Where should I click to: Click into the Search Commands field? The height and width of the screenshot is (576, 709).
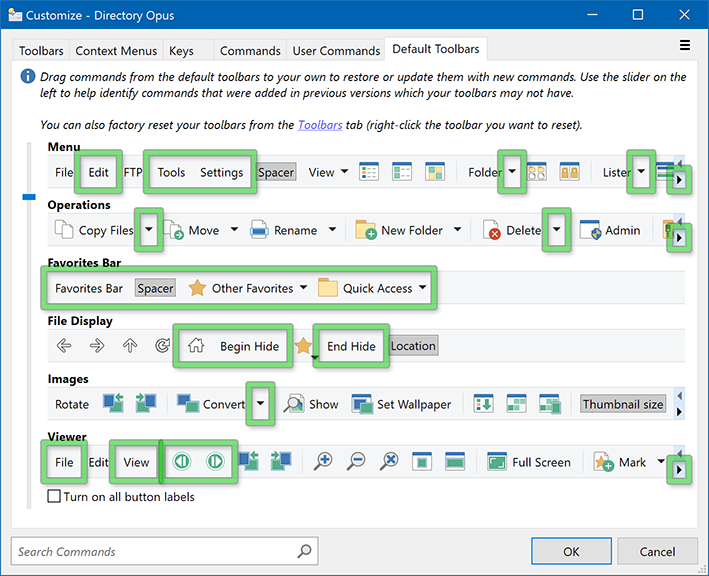[165, 551]
